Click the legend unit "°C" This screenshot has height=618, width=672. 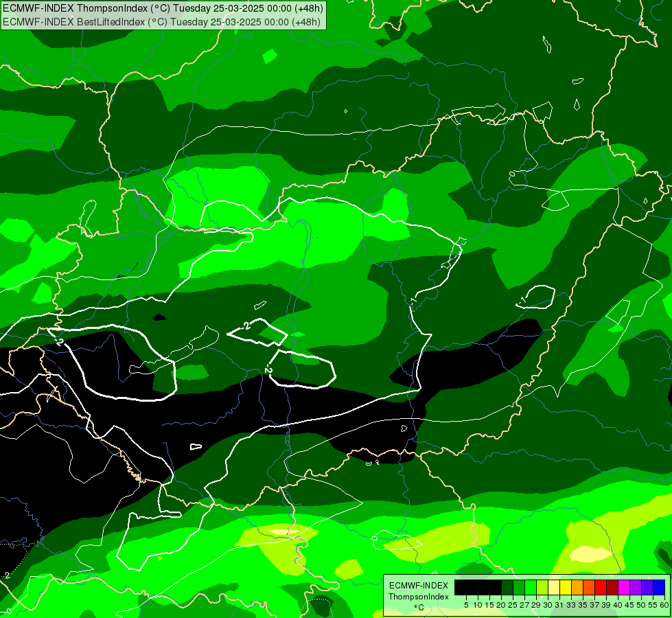pos(419,607)
